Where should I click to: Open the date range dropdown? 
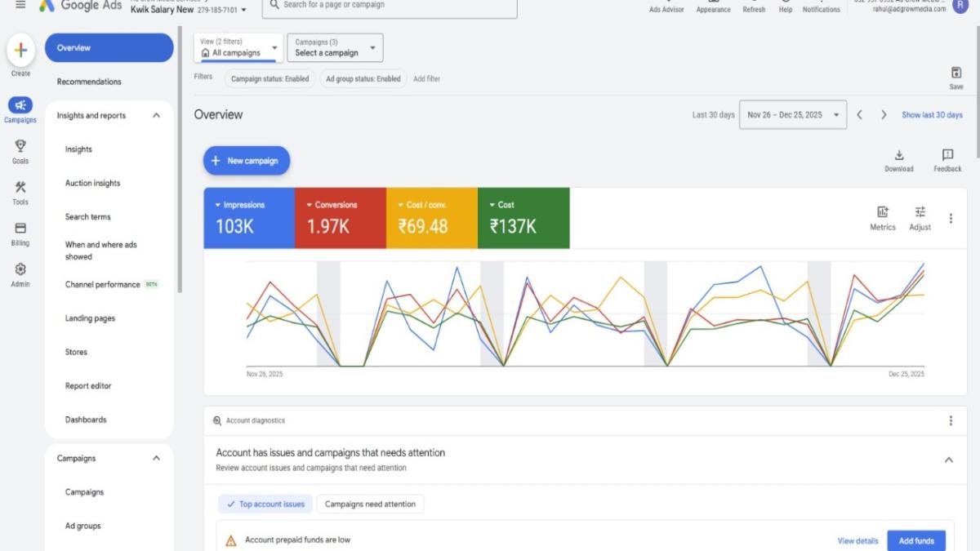[x=792, y=115]
